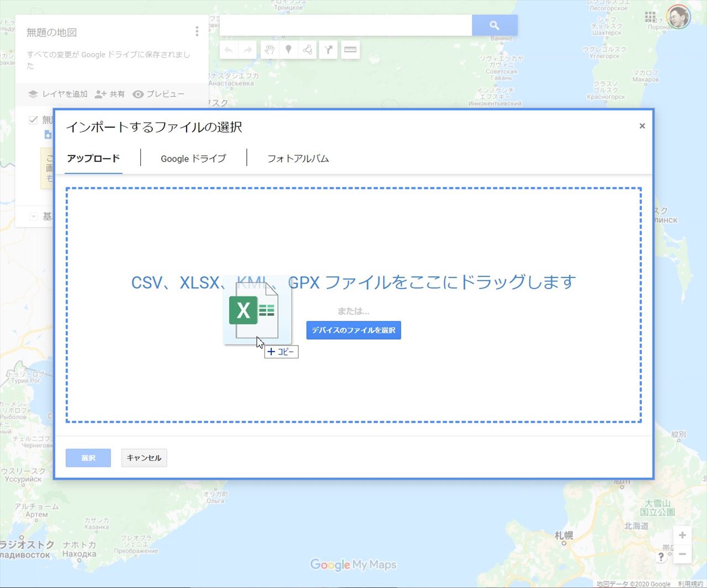Switch to the アップロード tab
707x588 pixels.
pyautogui.click(x=93, y=158)
